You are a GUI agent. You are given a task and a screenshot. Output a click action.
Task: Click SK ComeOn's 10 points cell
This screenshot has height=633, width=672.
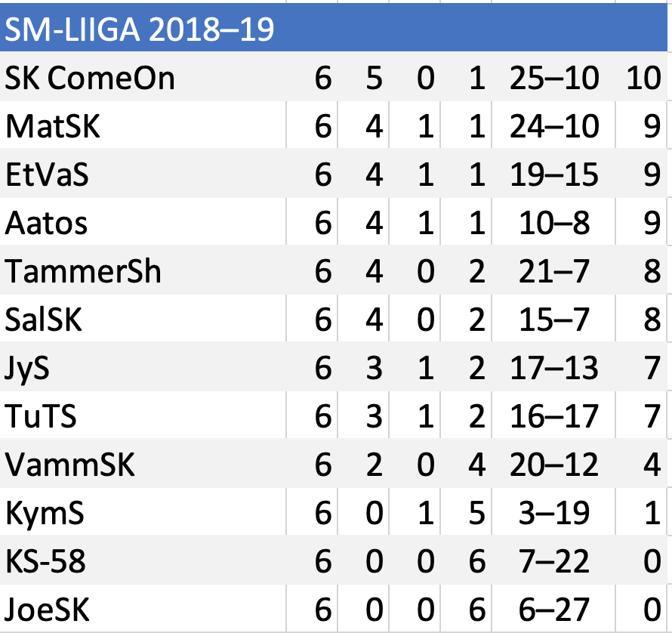(x=643, y=78)
